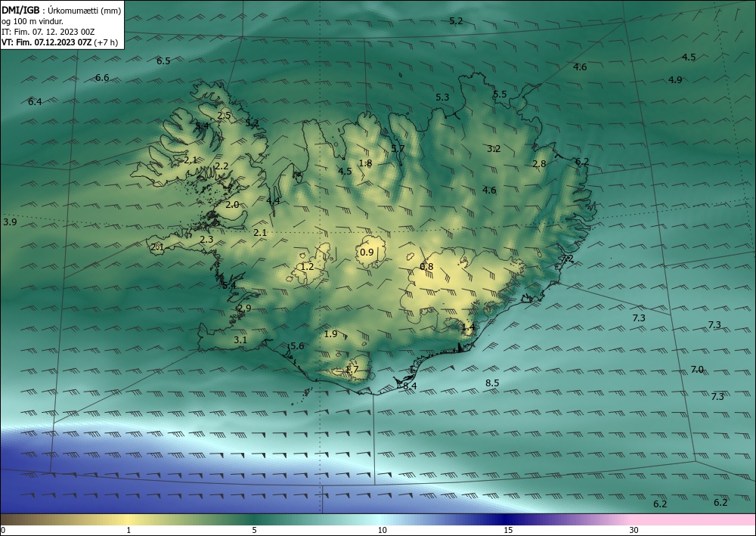
Task: Click the 2.0 value near Breiðafjörður
Action: 232,205
